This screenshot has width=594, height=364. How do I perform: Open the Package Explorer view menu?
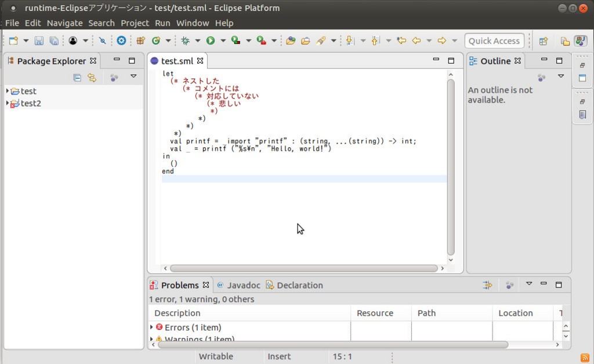click(x=133, y=77)
